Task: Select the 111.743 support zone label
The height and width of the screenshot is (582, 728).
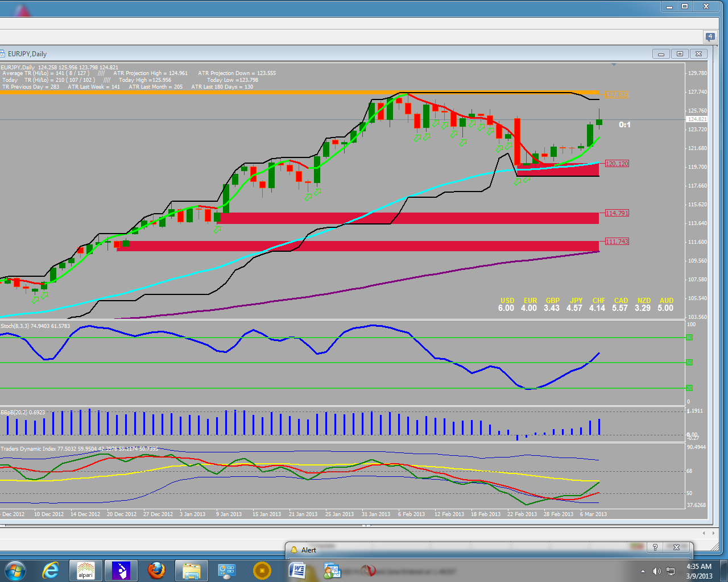Action: (x=617, y=242)
